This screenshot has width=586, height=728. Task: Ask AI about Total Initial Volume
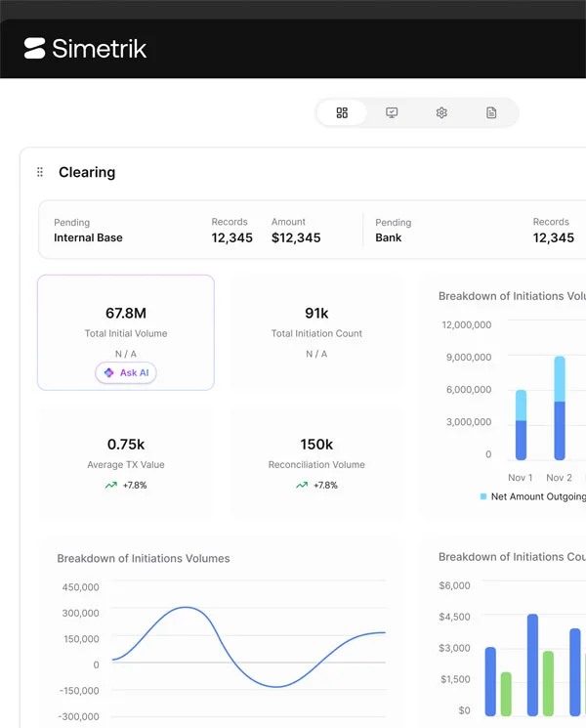pyautogui.click(x=126, y=372)
